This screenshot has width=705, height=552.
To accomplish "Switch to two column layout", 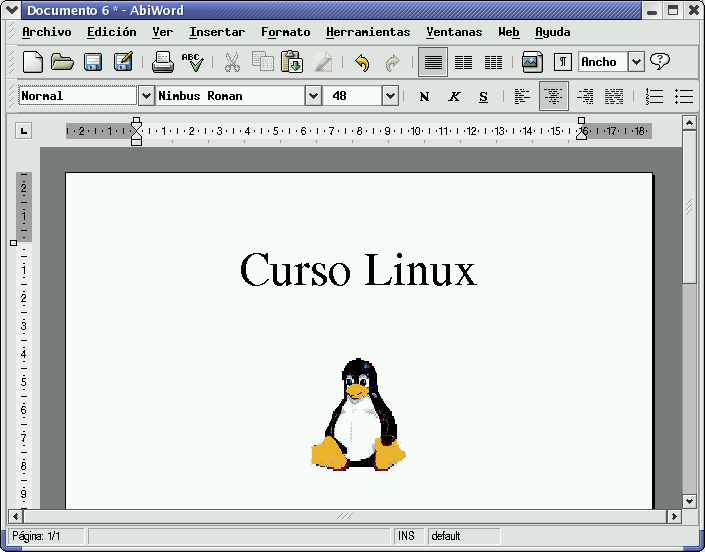I will 463,62.
